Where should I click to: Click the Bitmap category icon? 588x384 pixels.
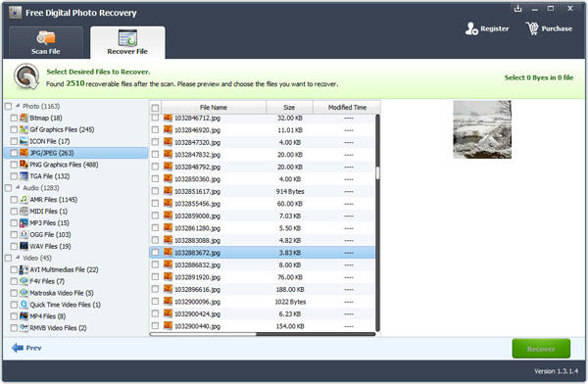pyautogui.click(x=24, y=118)
